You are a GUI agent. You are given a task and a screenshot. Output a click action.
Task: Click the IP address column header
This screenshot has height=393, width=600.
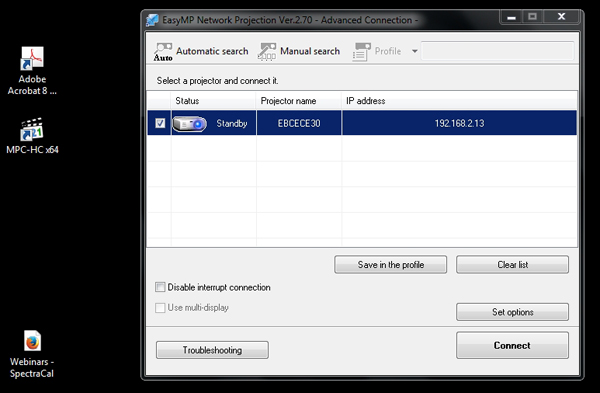click(459, 101)
